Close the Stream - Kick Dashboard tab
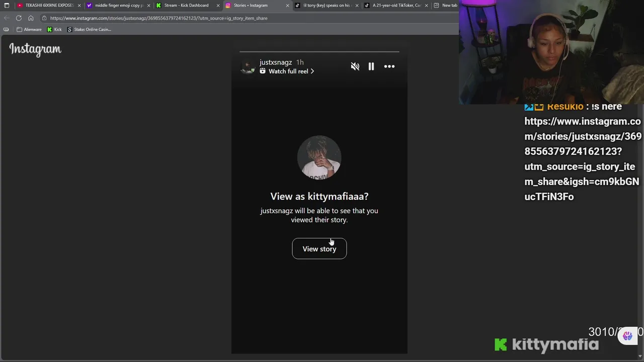The height and width of the screenshot is (362, 644). click(x=218, y=6)
